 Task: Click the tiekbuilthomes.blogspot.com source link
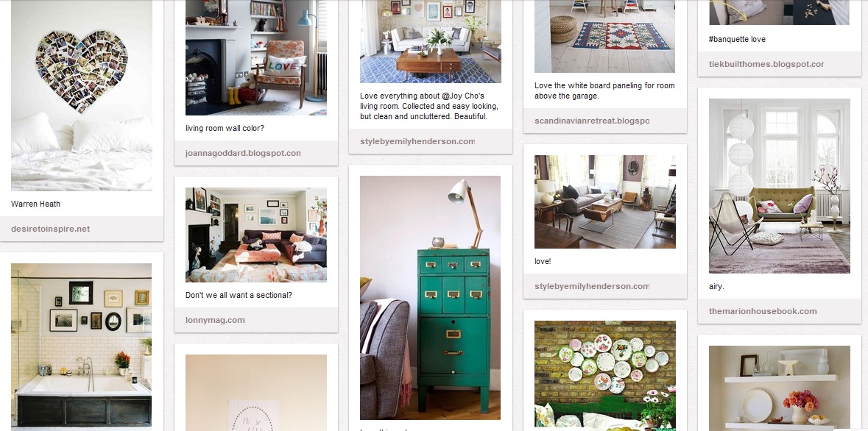766,64
